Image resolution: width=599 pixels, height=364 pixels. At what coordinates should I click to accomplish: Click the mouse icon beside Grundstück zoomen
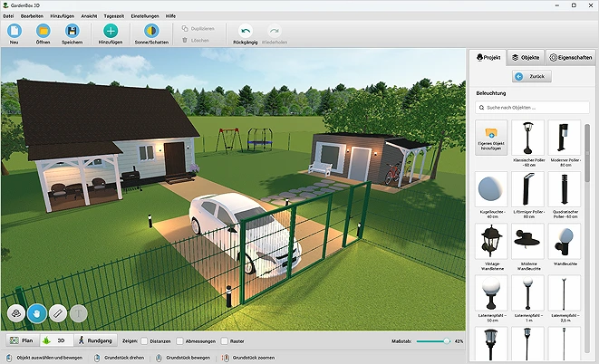point(226,358)
